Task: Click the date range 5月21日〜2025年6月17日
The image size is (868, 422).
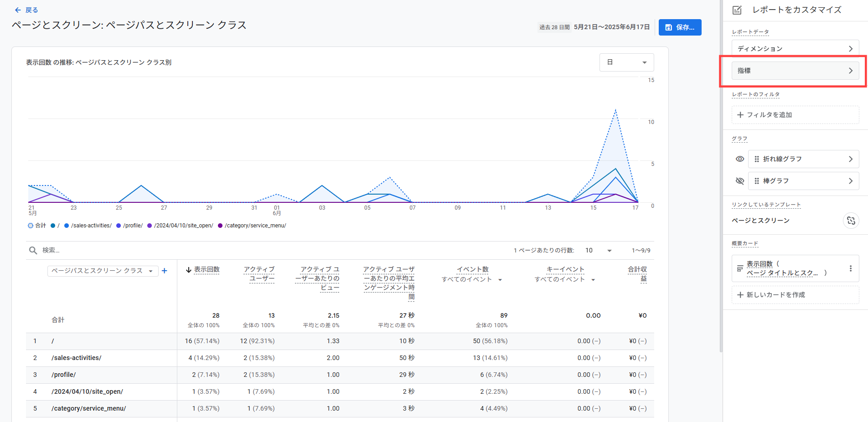Action: 612,27
